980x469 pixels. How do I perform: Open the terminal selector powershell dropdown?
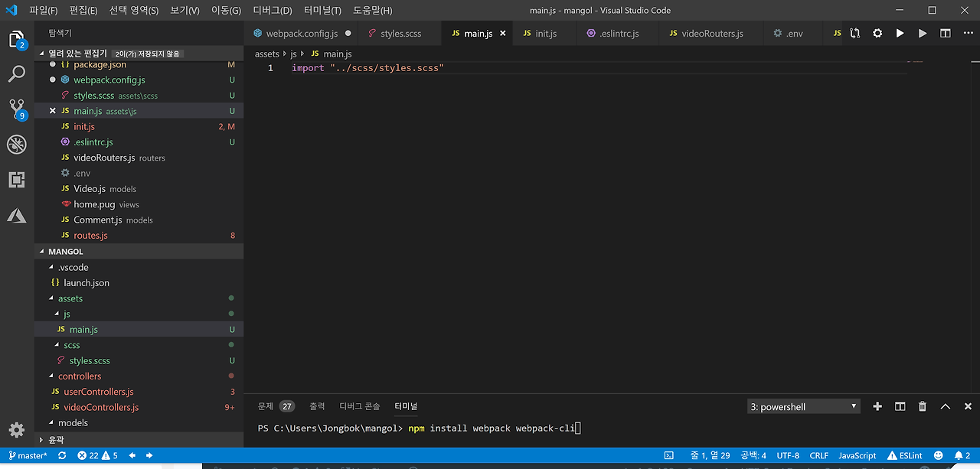pyautogui.click(x=803, y=407)
